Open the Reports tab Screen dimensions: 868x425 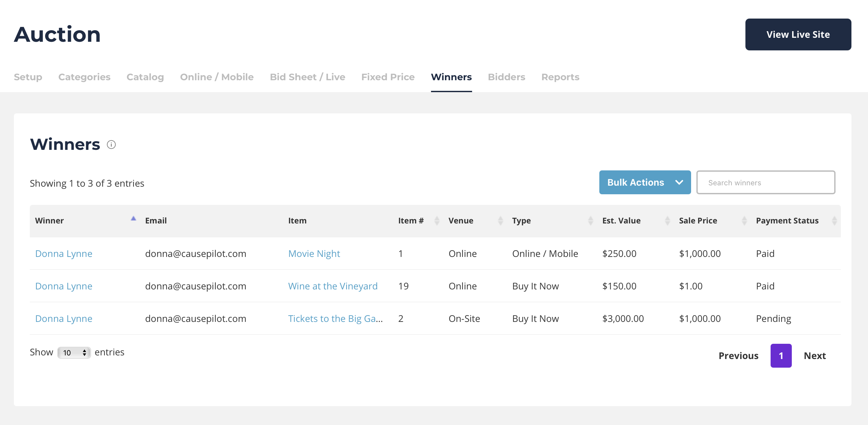(x=560, y=77)
